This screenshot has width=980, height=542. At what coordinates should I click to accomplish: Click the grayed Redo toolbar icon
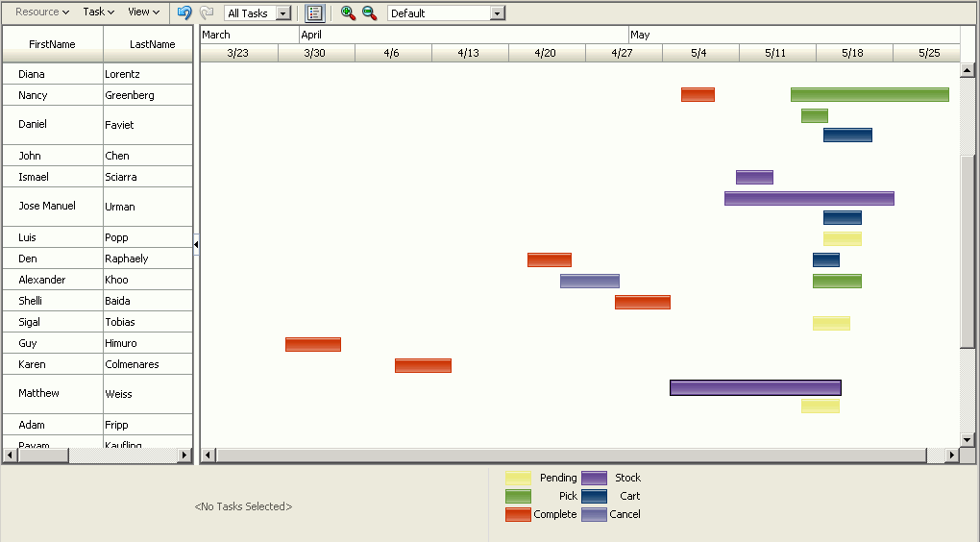(207, 12)
